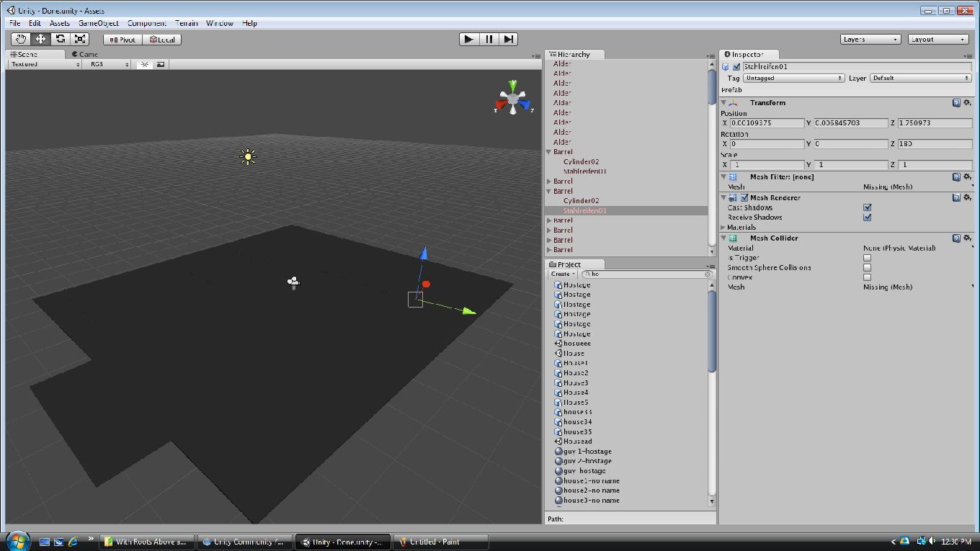Enable the Is Trigger checkbox
This screenshot has height=551, width=980.
point(868,257)
